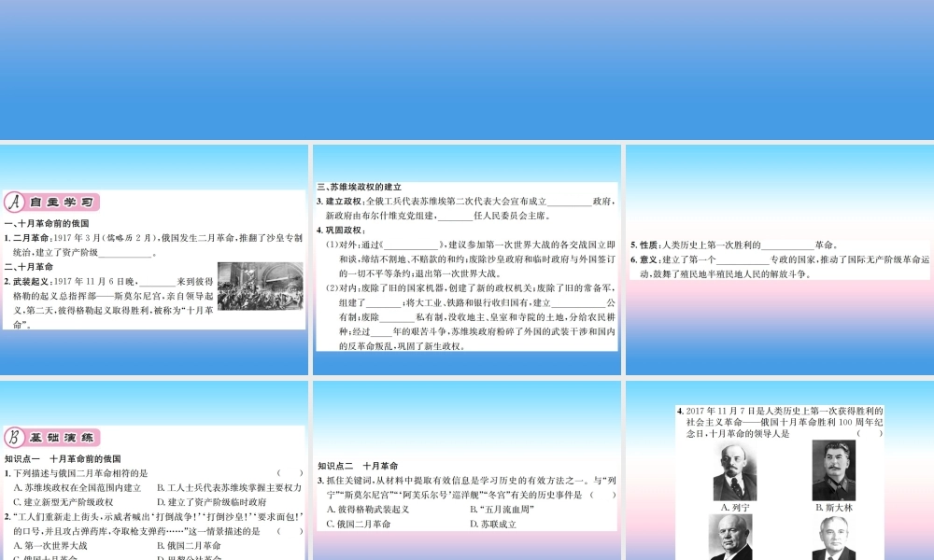This screenshot has height=560, width=934.
Task: Select the portrait labeled A. 列宁
Action: tap(735, 471)
